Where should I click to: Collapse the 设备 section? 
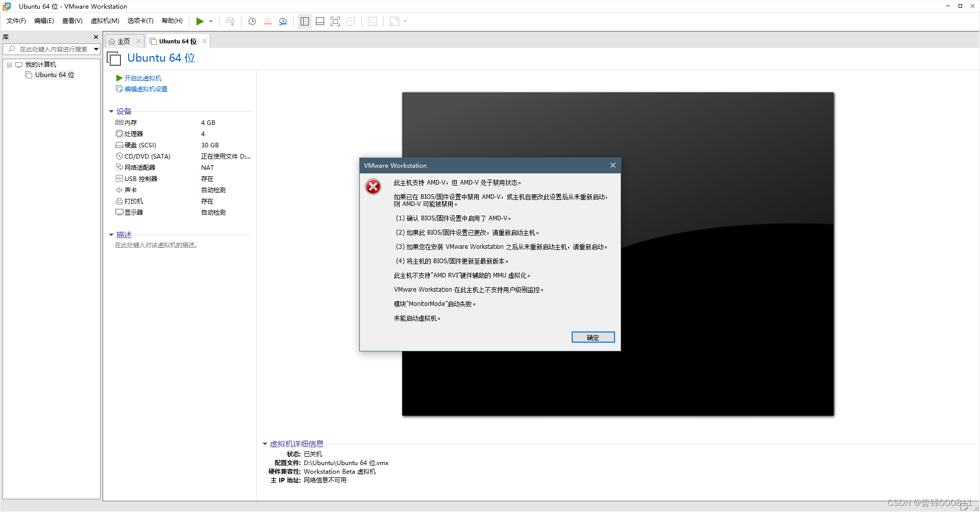click(x=111, y=111)
